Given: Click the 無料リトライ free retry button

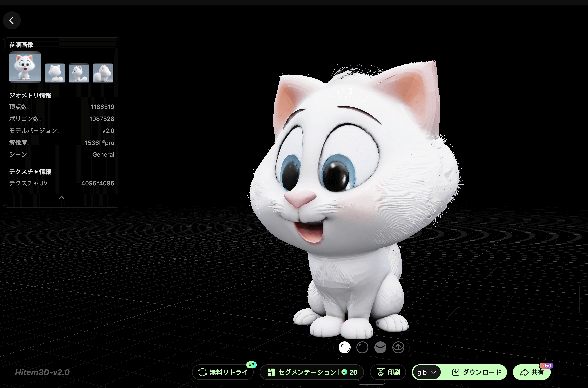Looking at the screenshot, I should (x=223, y=372).
